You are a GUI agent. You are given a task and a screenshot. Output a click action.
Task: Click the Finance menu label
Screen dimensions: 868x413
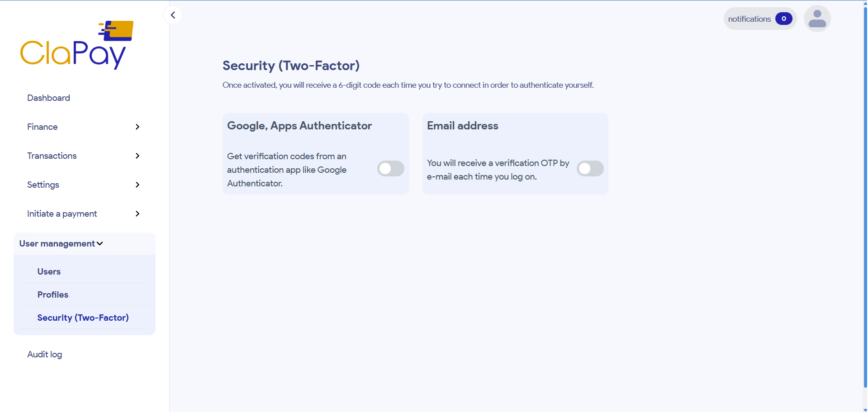(43, 127)
